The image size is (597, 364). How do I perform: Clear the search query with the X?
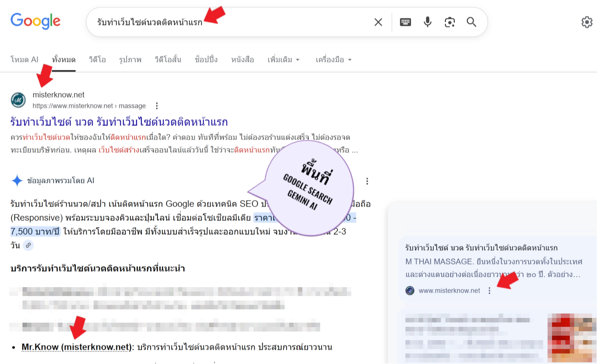pos(378,22)
